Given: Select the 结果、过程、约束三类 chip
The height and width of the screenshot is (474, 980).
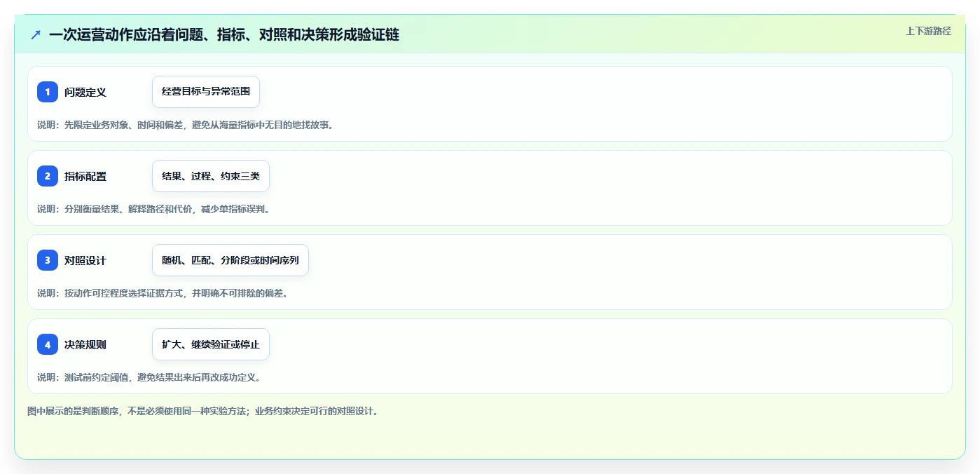Looking at the screenshot, I should pos(211,176).
